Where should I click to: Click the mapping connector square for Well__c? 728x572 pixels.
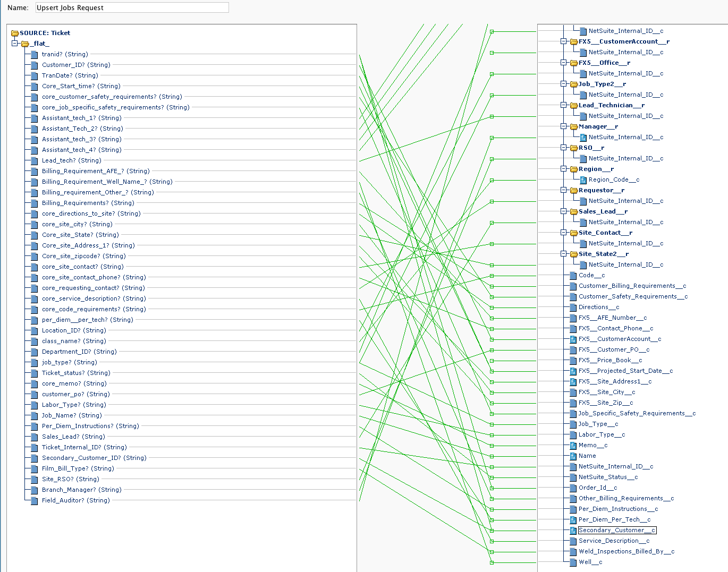click(492, 562)
